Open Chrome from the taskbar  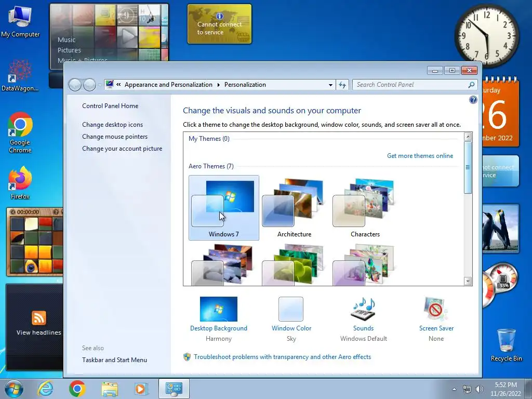pyautogui.click(x=77, y=389)
